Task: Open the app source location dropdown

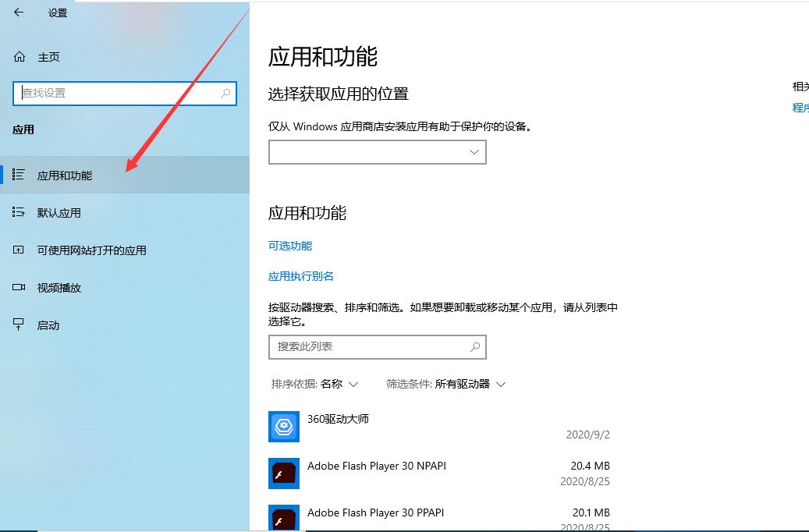Action: (x=377, y=152)
